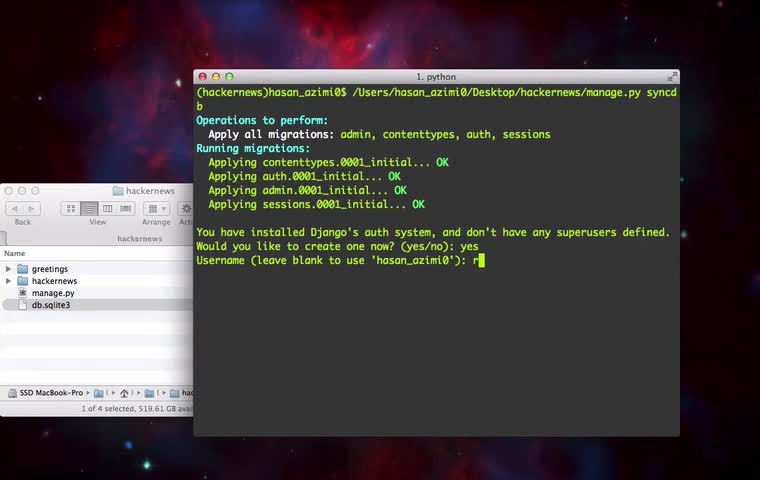
Task: Click the home icon in the path bar
Action: pos(124,393)
